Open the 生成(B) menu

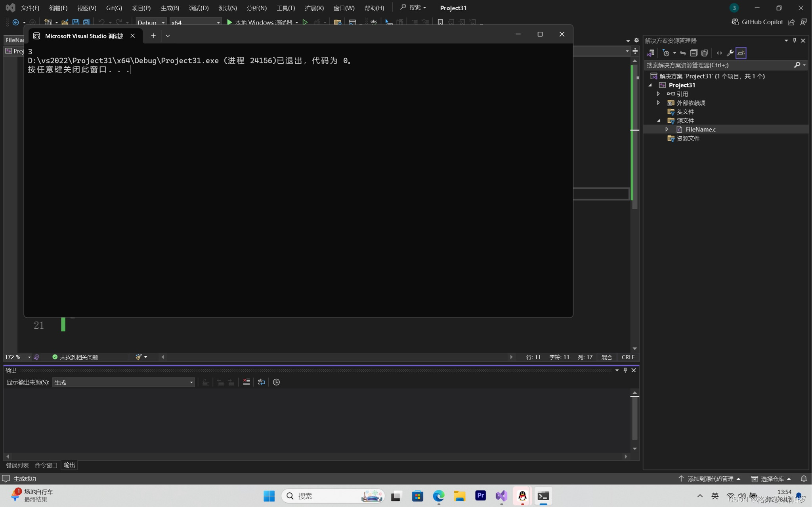tap(170, 8)
